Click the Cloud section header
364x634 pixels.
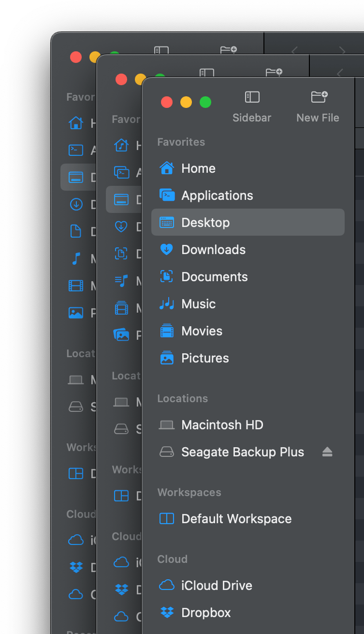pyautogui.click(x=172, y=559)
